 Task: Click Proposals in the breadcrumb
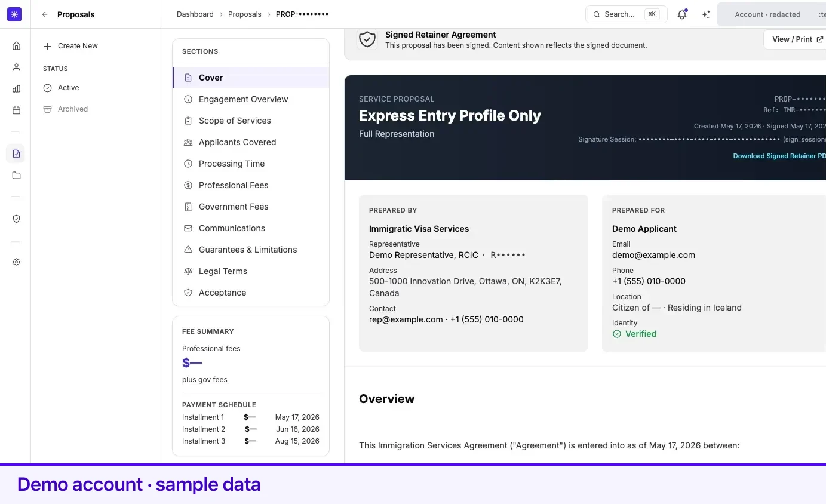tap(245, 14)
